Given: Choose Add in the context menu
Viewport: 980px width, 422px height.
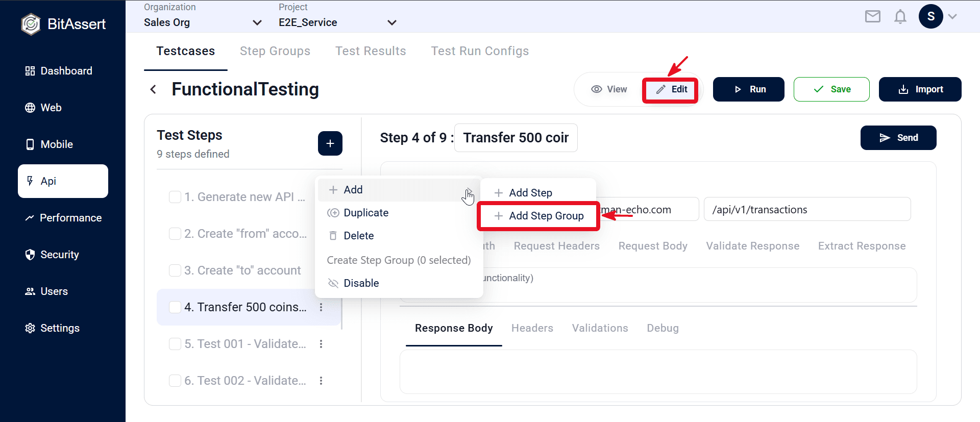Looking at the screenshot, I should coord(399,190).
